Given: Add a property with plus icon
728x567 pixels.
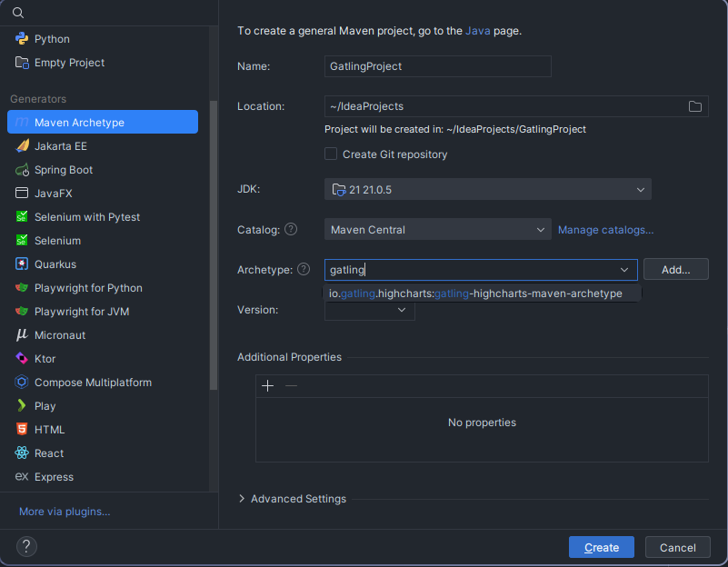Looking at the screenshot, I should tap(267, 386).
